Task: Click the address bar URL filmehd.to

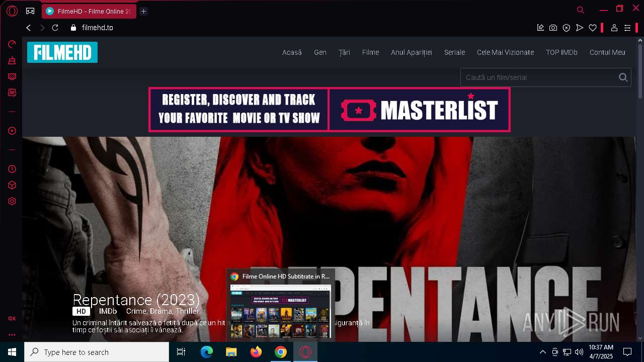Action: point(98,28)
